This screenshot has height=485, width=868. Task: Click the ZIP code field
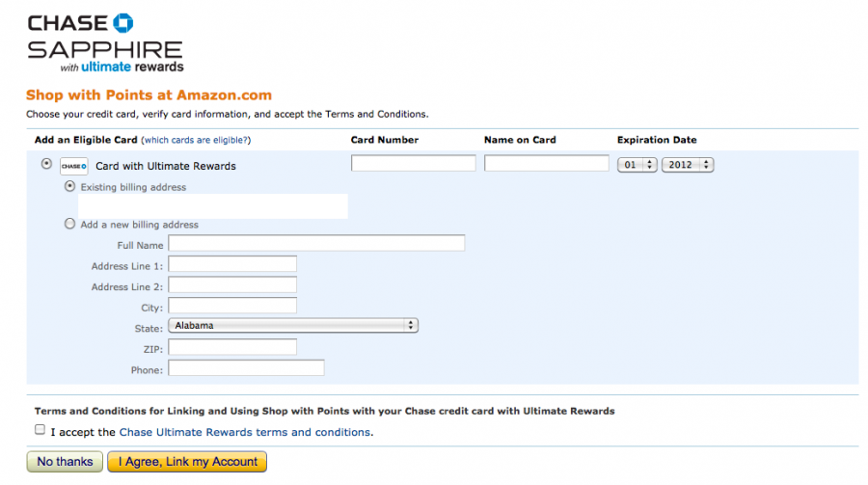point(232,347)
